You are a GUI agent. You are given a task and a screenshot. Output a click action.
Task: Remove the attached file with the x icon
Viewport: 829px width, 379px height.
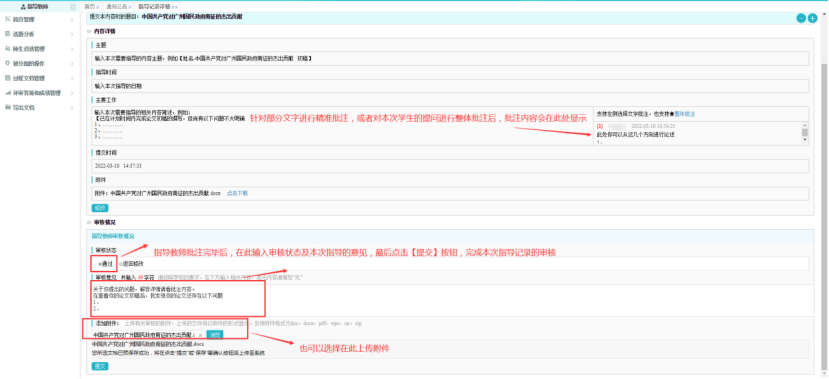click(200, 335)
